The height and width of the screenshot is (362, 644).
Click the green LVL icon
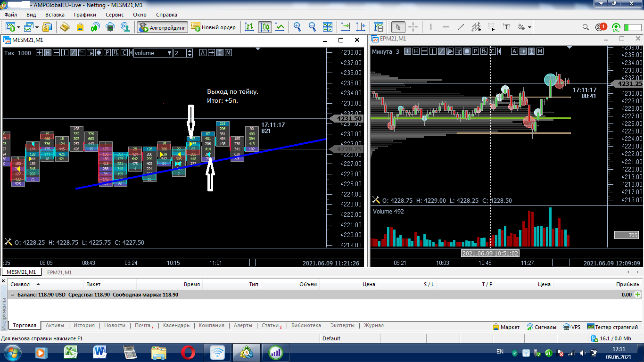616,27
